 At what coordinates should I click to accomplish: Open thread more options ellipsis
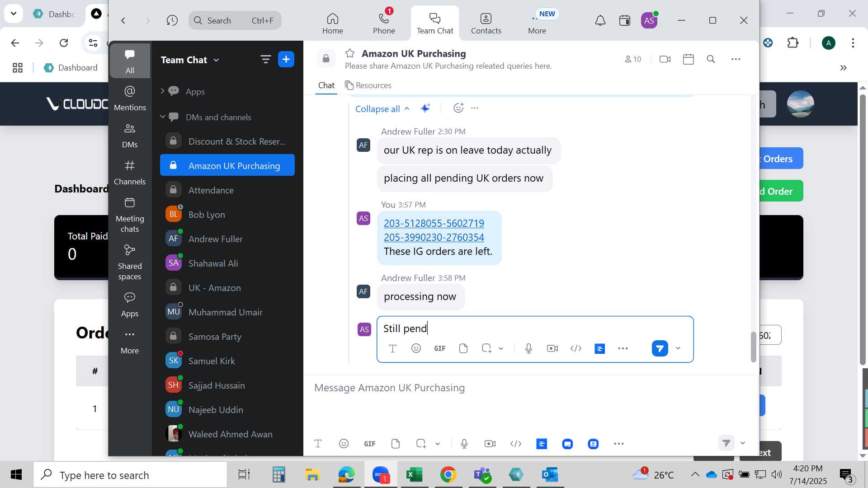(475, 108)
